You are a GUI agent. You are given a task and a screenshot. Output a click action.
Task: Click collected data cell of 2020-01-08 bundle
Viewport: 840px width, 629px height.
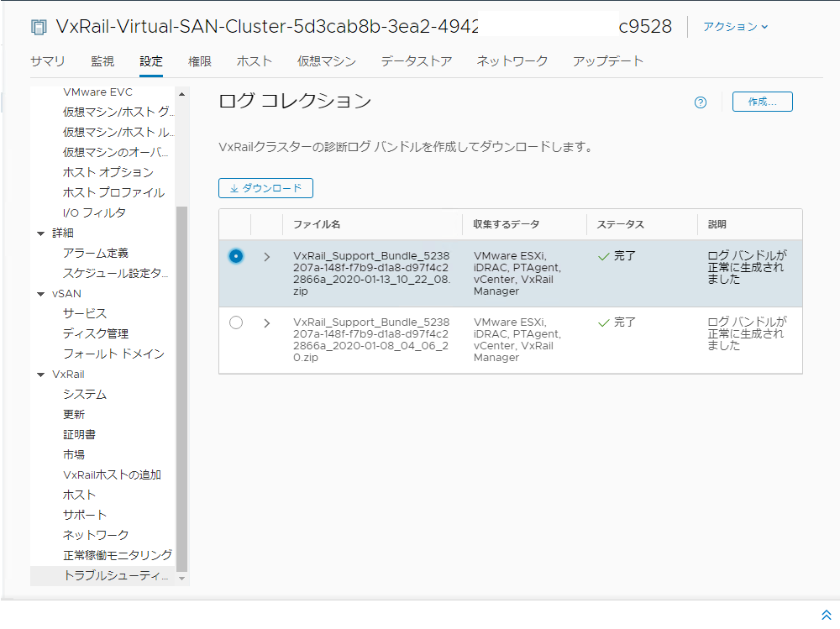(517, 339)
